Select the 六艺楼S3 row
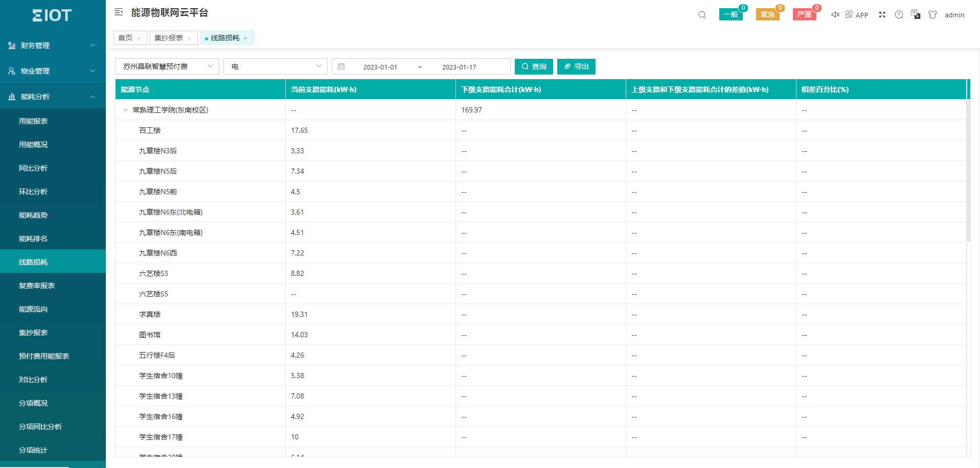The height and width of the screenshot is (468, 980). pyautogui.click(x=541, y=273)
